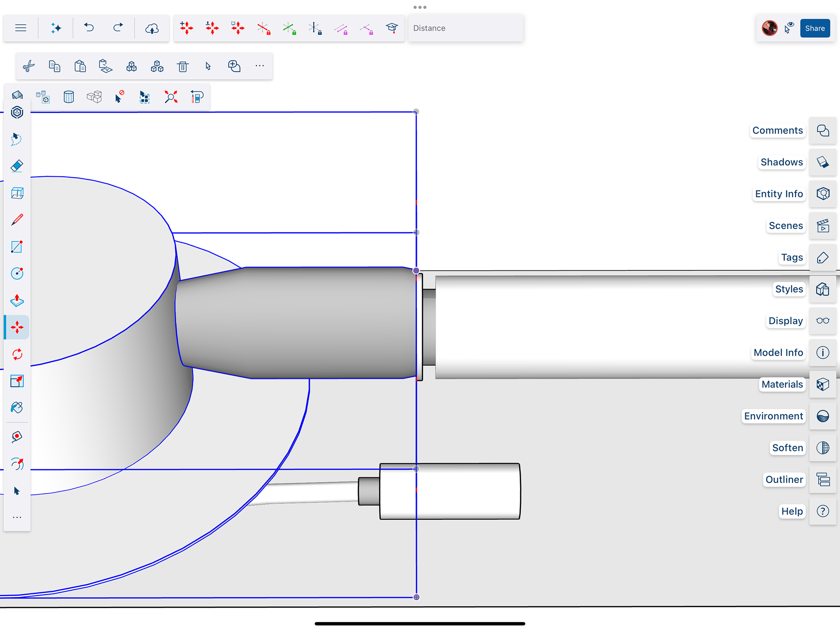This screenshot has width=840, height=630.
Task: Select the Eraser tool
Action: 17,166
